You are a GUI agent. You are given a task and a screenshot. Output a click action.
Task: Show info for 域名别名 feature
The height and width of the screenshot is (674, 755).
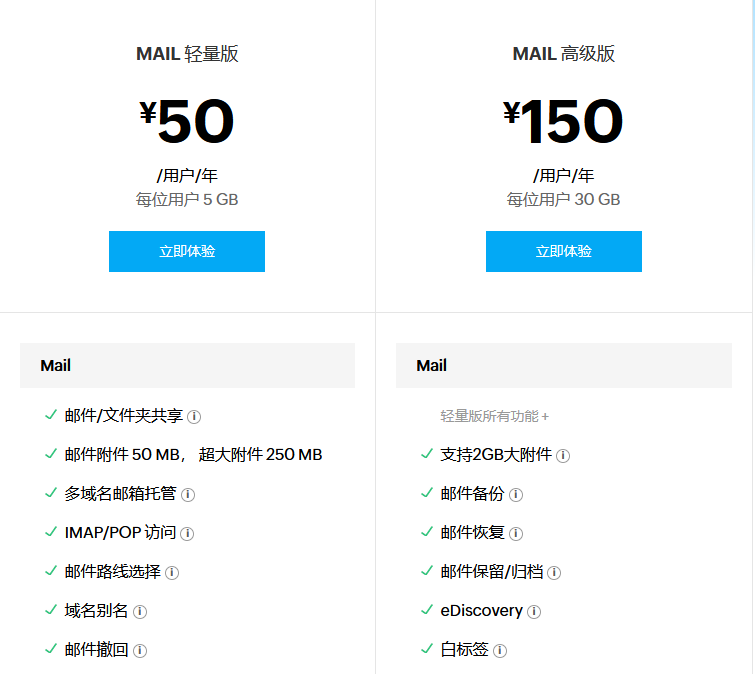click(x=140, y=612)
